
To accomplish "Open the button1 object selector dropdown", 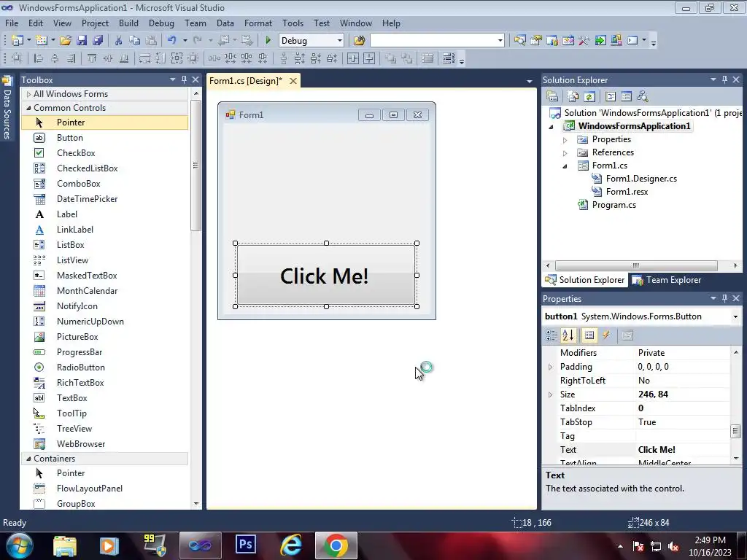I will pyautogui.click(x=735, y=316).
